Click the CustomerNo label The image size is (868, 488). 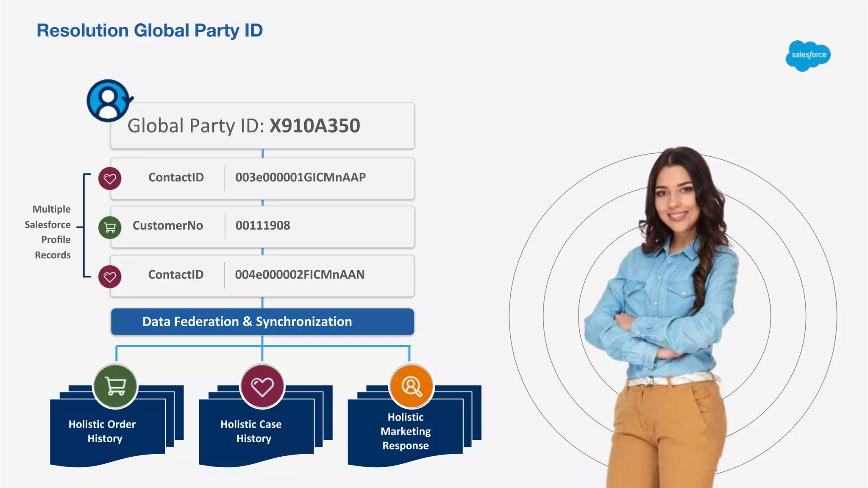pyautogui.click(x=168, y=225)
